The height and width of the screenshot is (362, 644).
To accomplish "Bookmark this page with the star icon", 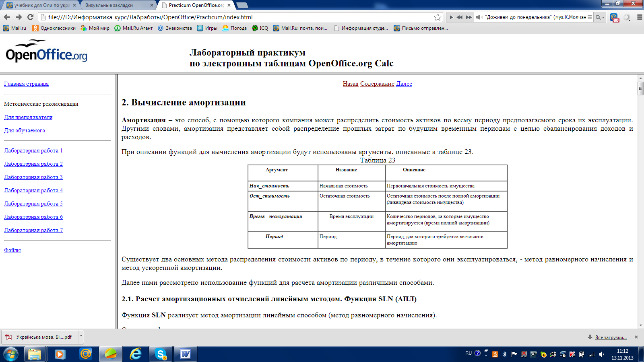I will pos(438,17).
